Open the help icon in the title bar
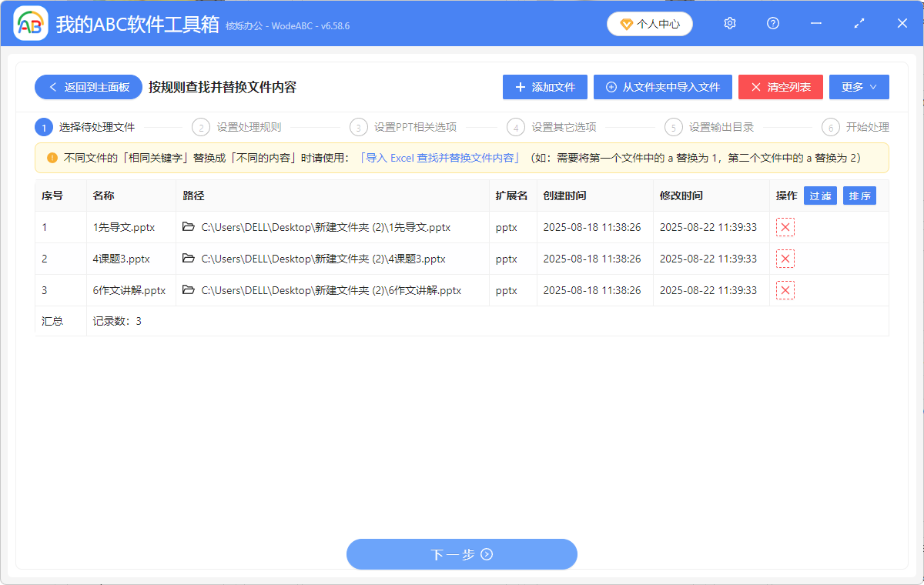The height and width of the screenshot is (585, 924). coord(772,23)
